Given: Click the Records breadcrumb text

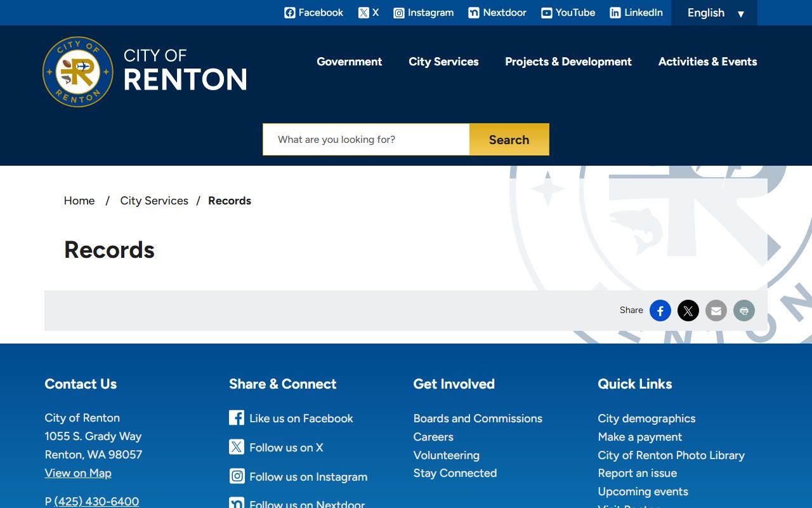Looking at the screenshot, I should tap(230, 201).
